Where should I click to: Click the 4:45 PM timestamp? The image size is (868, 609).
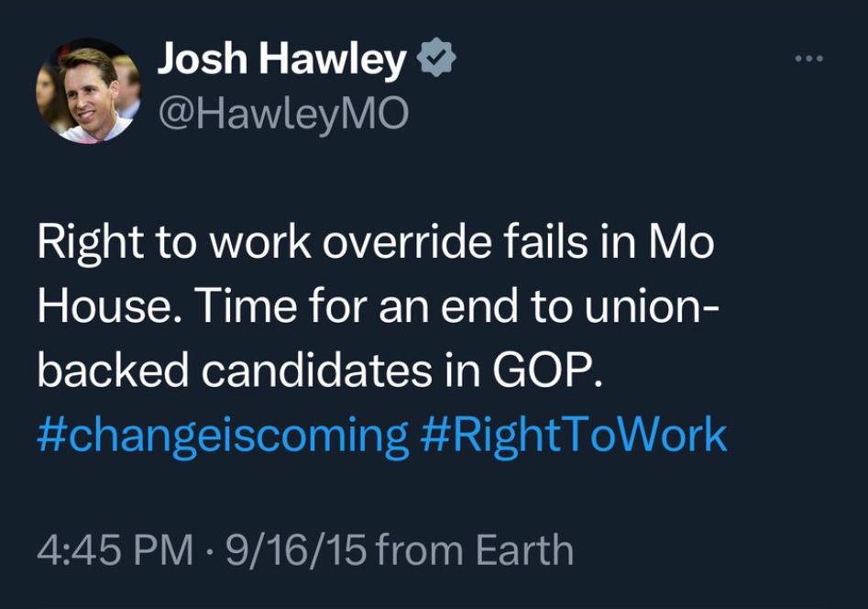point(115,551)
